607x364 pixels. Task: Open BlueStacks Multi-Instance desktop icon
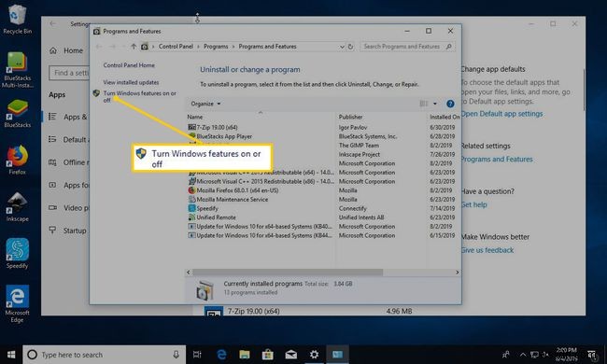click(17, 70)
